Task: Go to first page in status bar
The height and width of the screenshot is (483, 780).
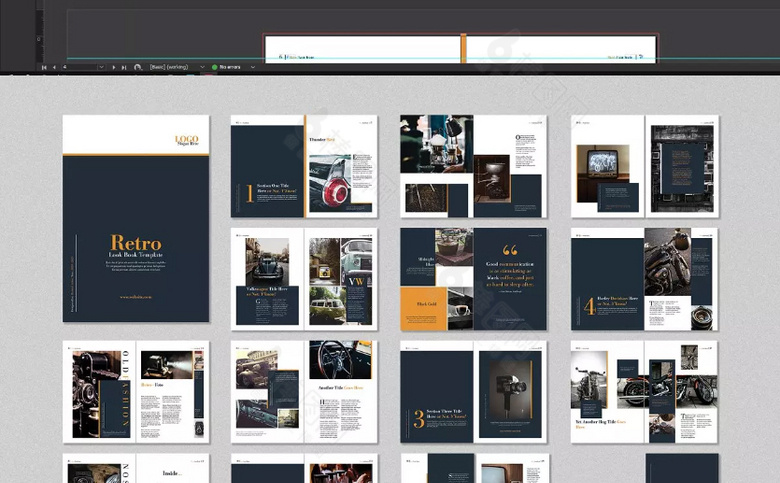Action: [x=44, y=67]
